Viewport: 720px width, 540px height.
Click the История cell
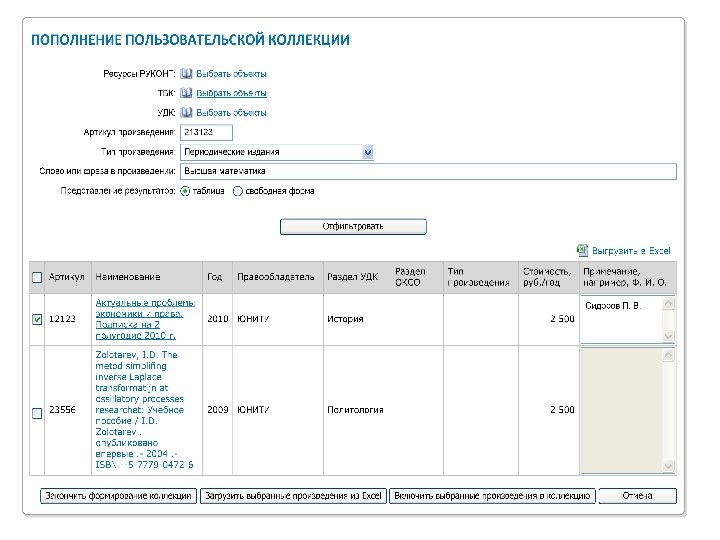(x=345, y=319)
